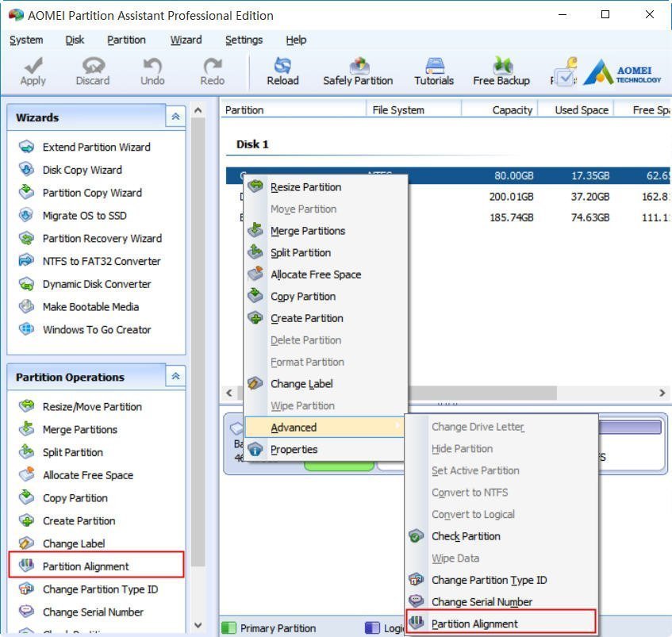Choose Copy Partition in context menu
Viewport: 672px width, 637px height.
point(326,297)
